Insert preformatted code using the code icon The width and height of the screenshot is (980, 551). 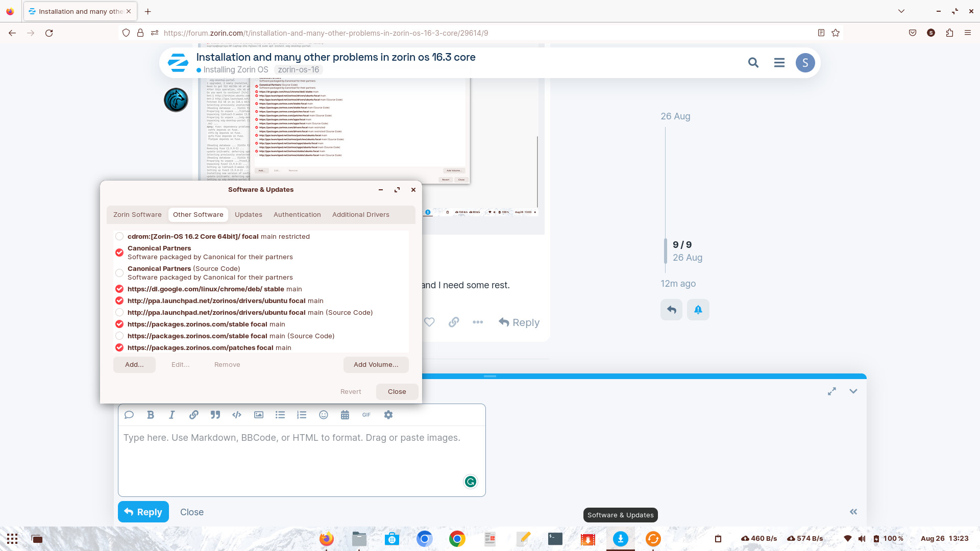point(237,415)
